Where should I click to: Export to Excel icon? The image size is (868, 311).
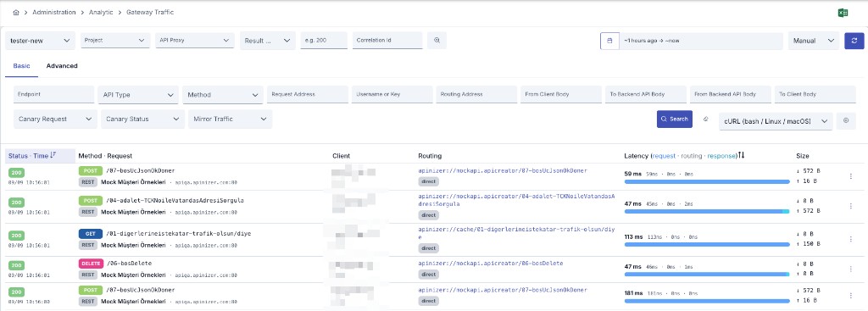[843, 13]
